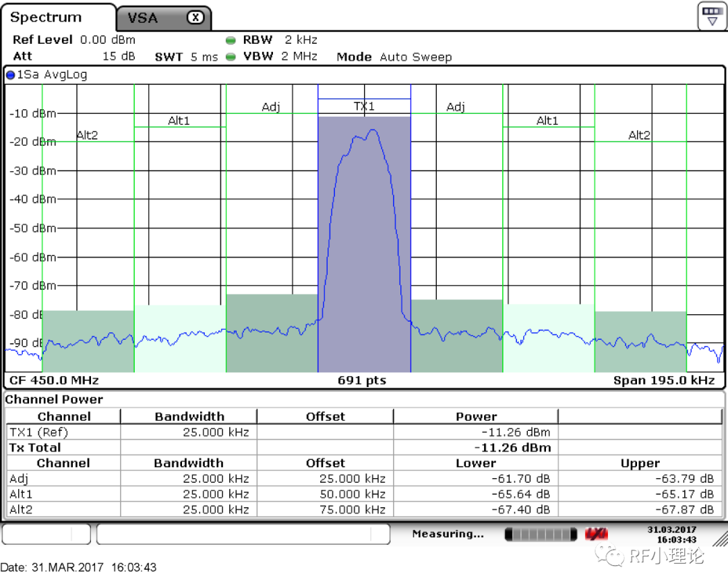Click the 31.03.2017 date in the status bar
The image size is (728, 588).
pos(672,530)
